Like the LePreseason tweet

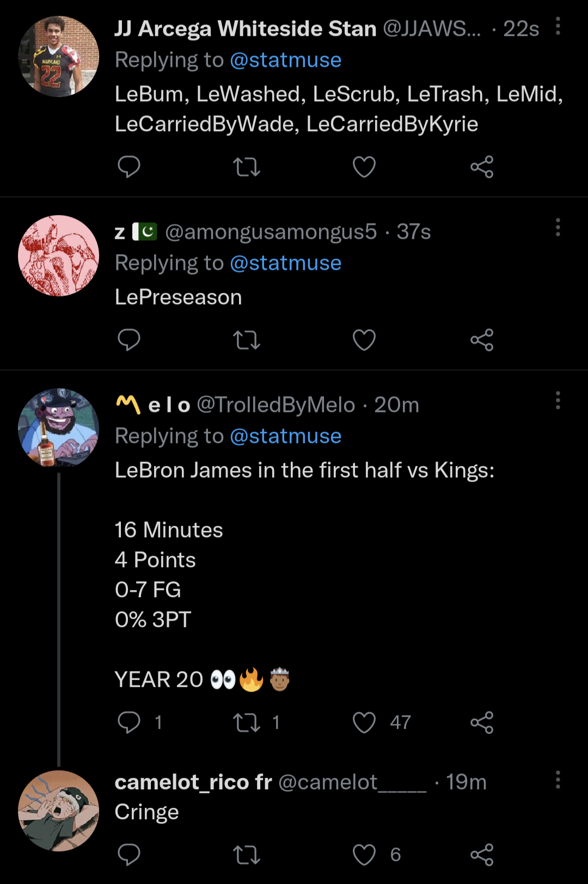(x=364, y=340)
